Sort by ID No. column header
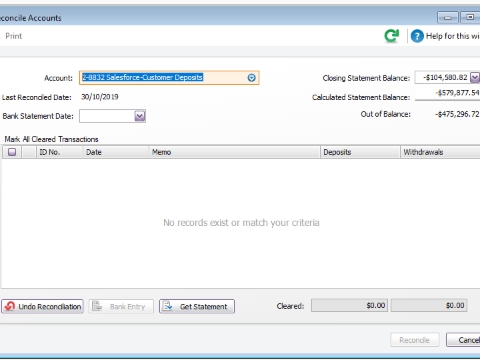Image resolution: width=480 pixels, height=360 pixels. click(59, 152)
